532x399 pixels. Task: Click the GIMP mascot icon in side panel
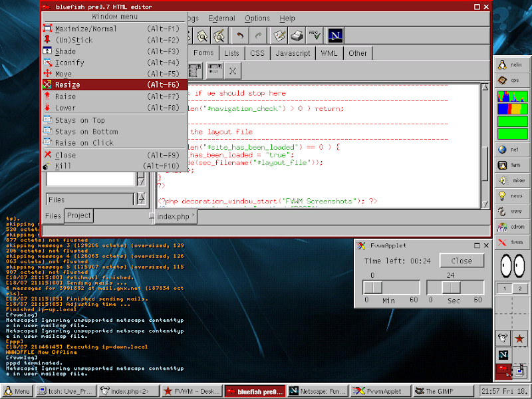point(503,338)
